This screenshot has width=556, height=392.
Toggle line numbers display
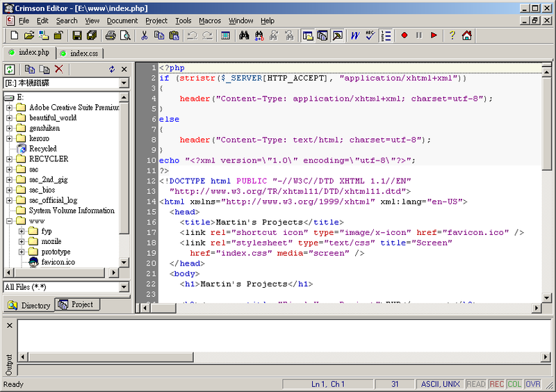386,35
